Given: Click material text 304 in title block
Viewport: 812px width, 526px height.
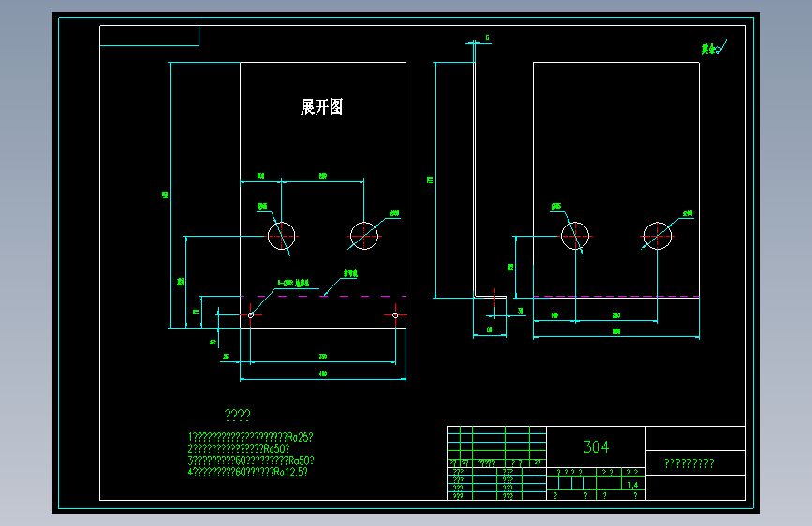Looking at the screenshot, I should [596, 446].
